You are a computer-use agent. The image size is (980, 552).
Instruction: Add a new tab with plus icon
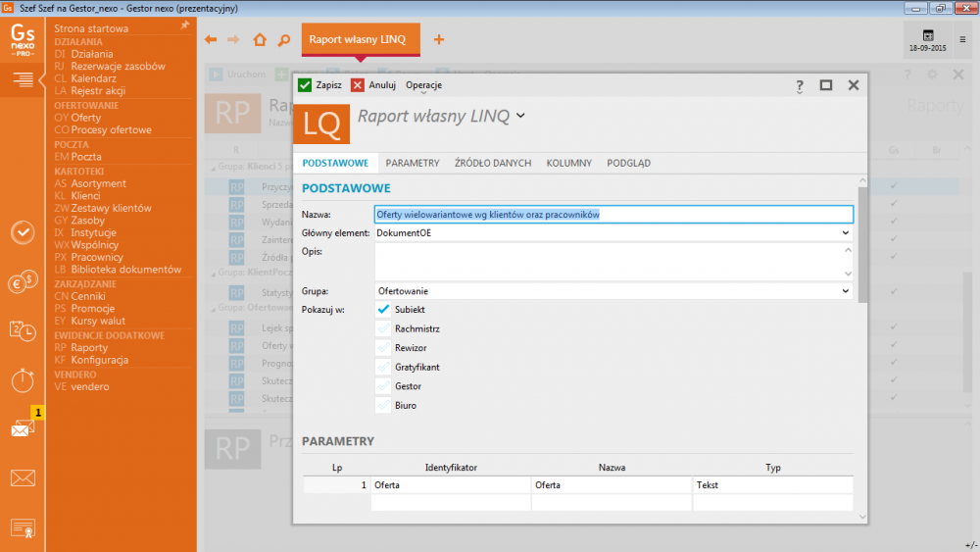(x=439, y=40)
